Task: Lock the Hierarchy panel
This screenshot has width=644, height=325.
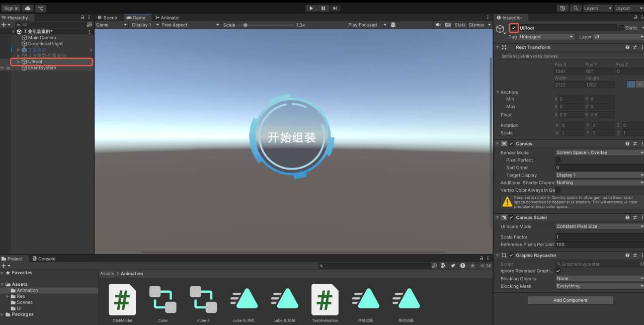Action: 83,18
